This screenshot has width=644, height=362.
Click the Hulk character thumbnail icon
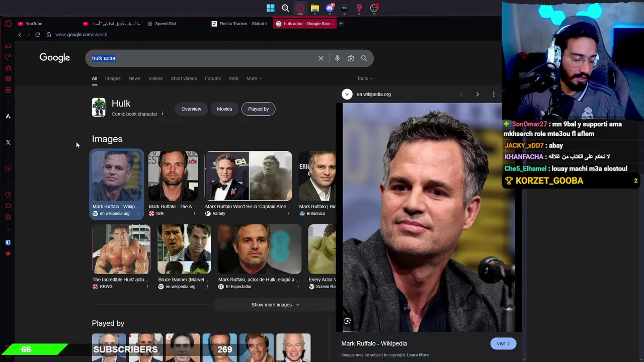(x=99, y=107)
